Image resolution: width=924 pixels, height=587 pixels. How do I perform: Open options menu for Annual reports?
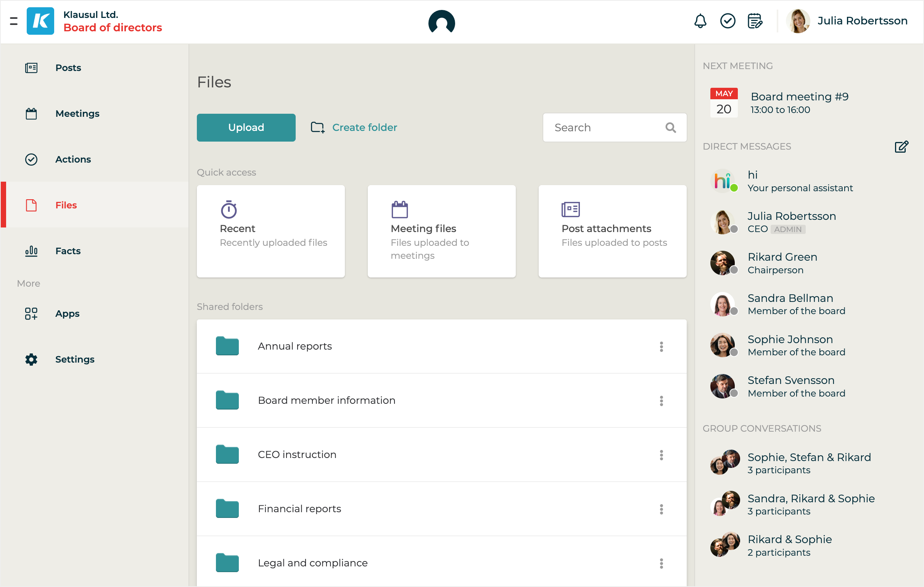coord(661,347)
